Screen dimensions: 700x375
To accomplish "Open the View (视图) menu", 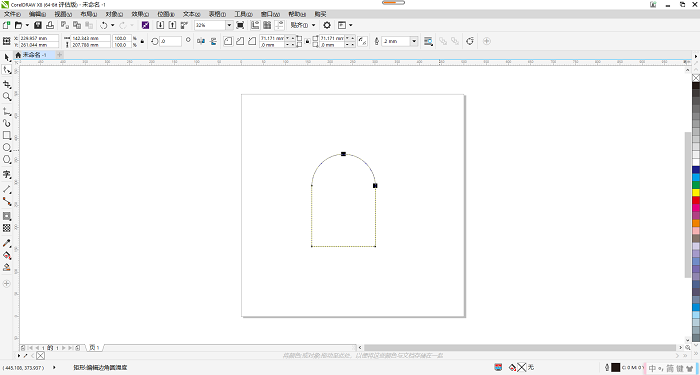I will coord(63,14).
